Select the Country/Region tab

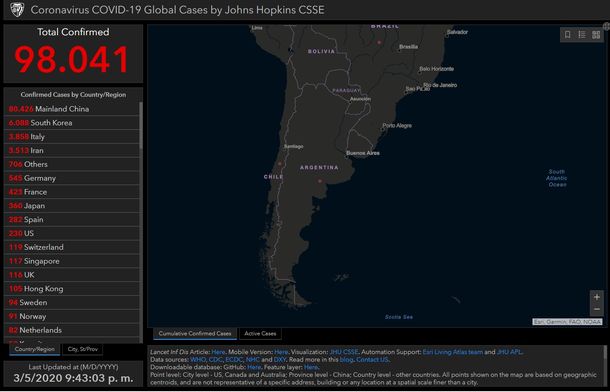pos(35,349)
